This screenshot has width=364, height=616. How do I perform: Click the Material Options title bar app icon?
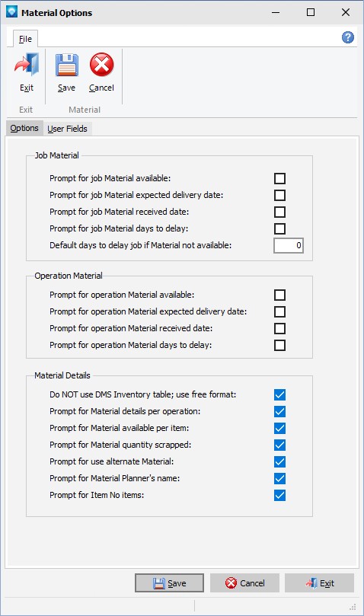tap(11, 12)
